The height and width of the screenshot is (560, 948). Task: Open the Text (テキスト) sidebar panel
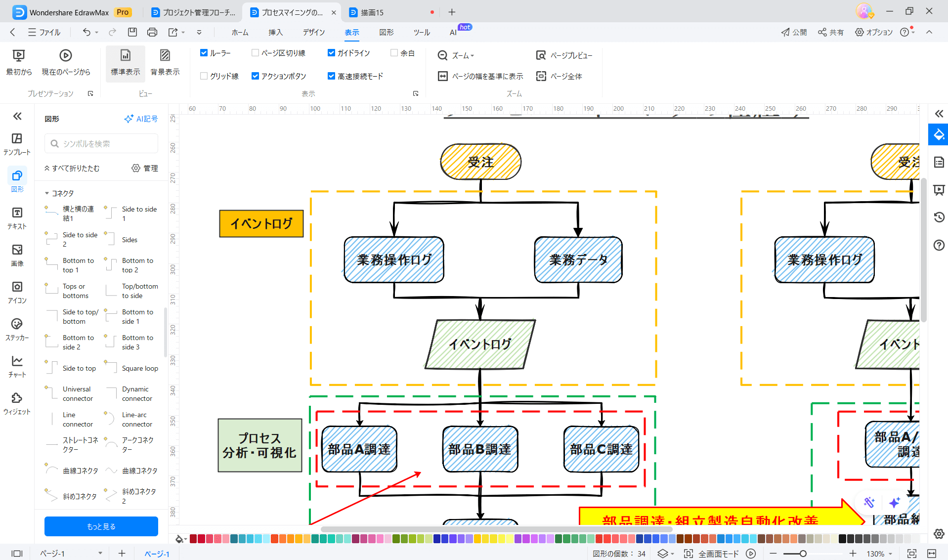17,218
